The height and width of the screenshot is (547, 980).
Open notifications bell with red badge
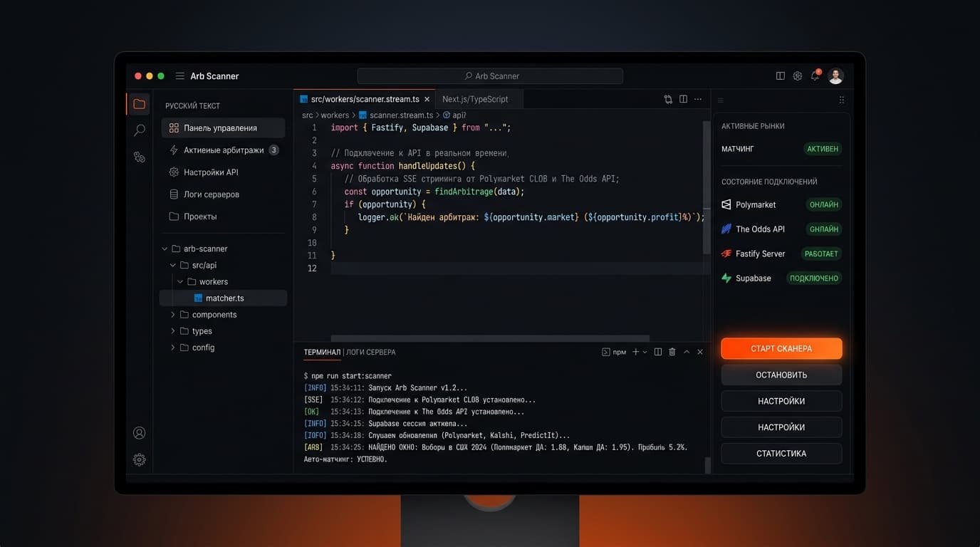tap(815, 75)
